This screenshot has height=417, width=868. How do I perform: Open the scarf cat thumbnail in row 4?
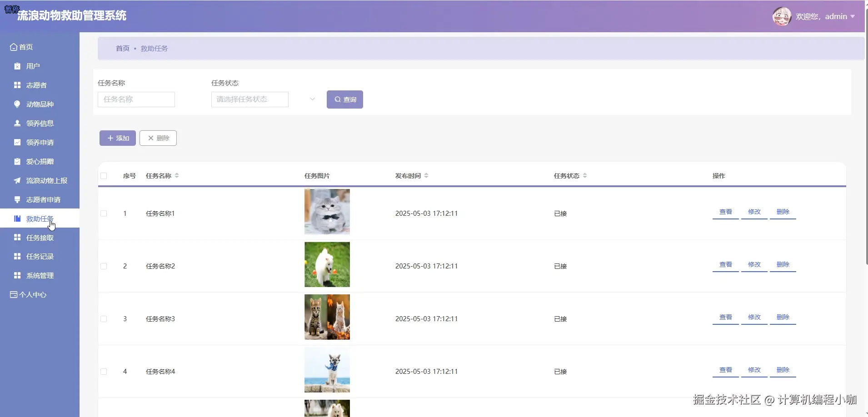coord(327,370)
